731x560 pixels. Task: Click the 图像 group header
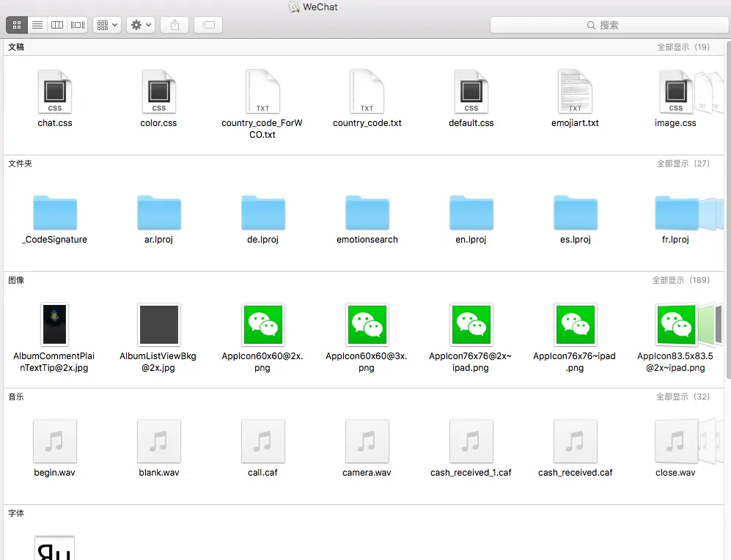coord(16,280)
